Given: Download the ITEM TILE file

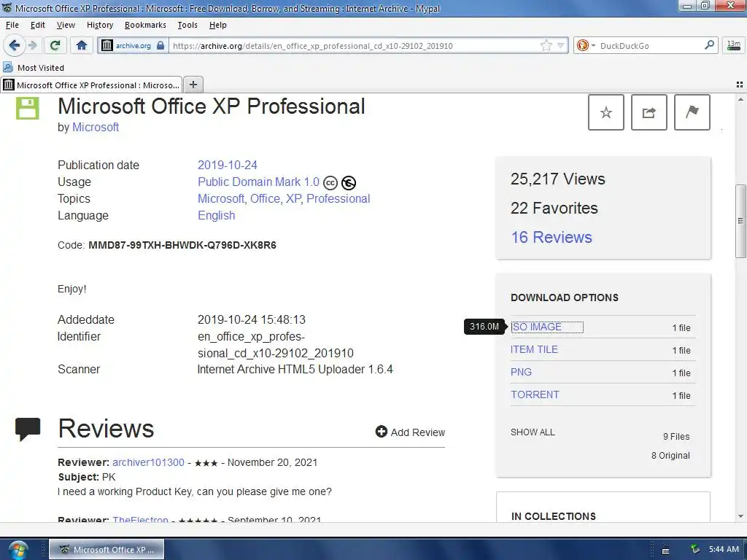Looking at the screenshot, I should 534,349.
